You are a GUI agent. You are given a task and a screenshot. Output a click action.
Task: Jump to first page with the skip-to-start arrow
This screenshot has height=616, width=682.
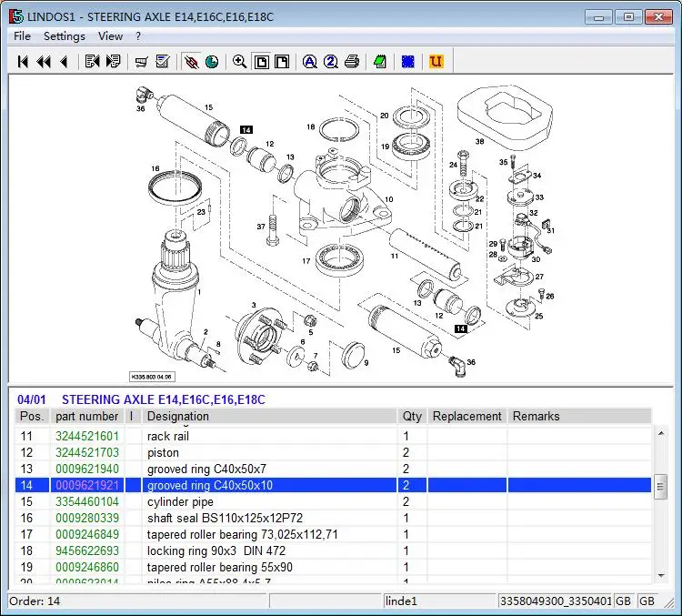point(23,62)
